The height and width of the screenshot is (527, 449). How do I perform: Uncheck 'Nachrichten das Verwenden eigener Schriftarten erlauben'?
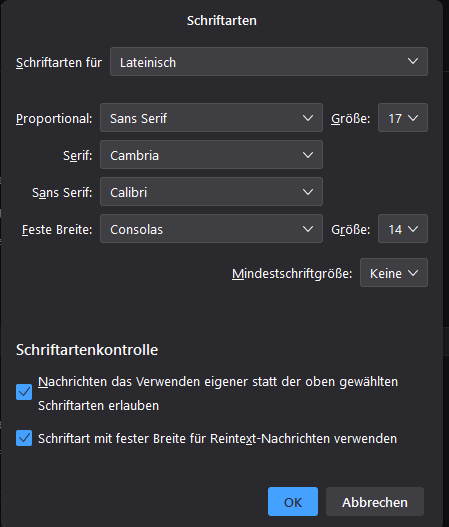[x=24, y=392]
